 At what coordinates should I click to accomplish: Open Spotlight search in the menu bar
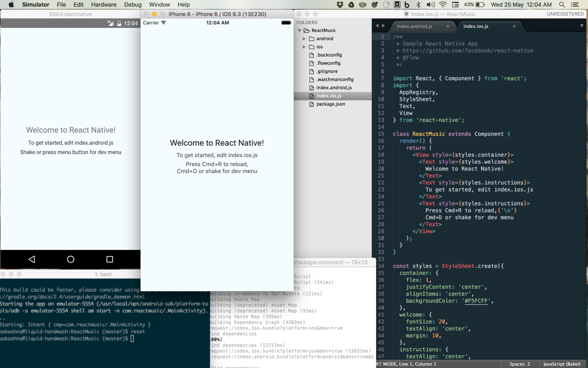tap(562, 4)
